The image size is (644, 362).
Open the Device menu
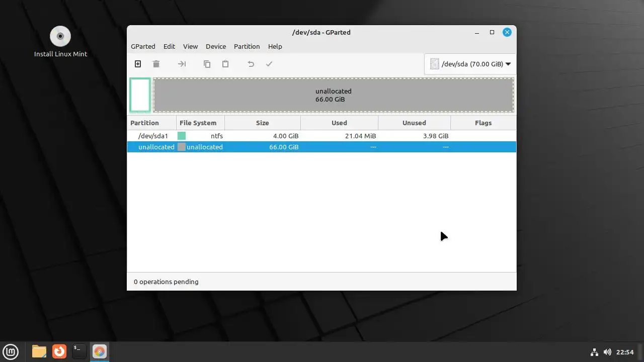[x=216, y=46]
